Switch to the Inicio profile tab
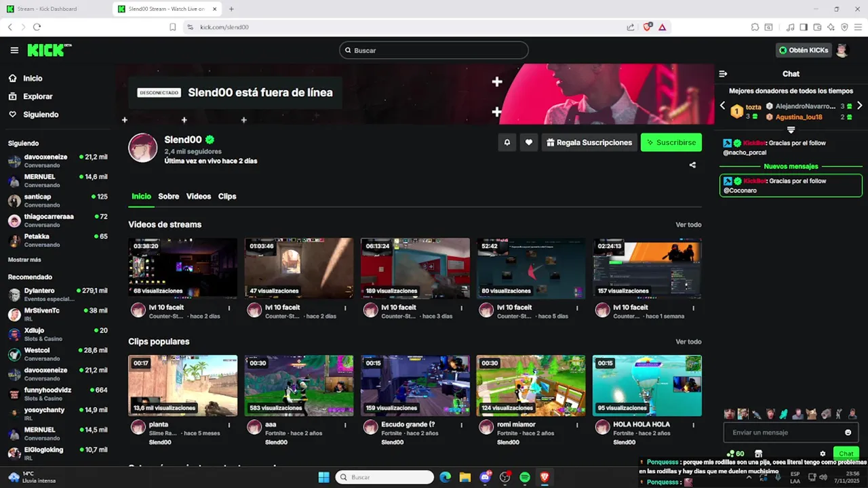 [141, 197]
